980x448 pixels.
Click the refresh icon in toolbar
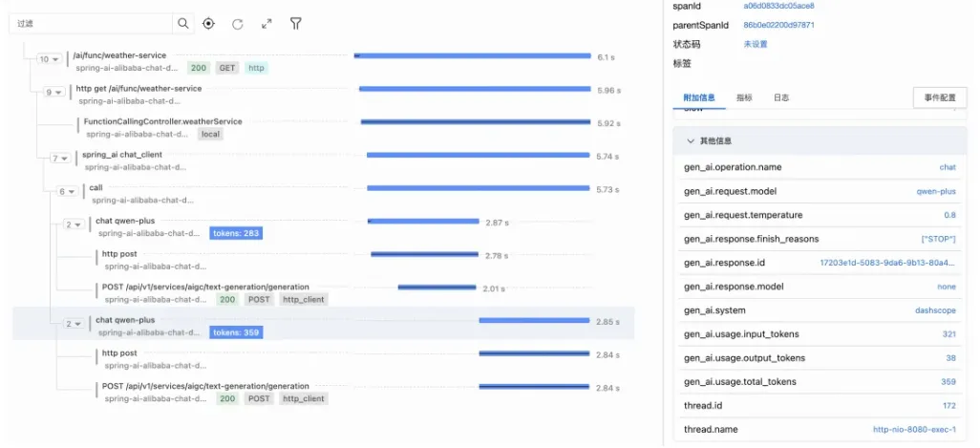(x=238, y=25)
